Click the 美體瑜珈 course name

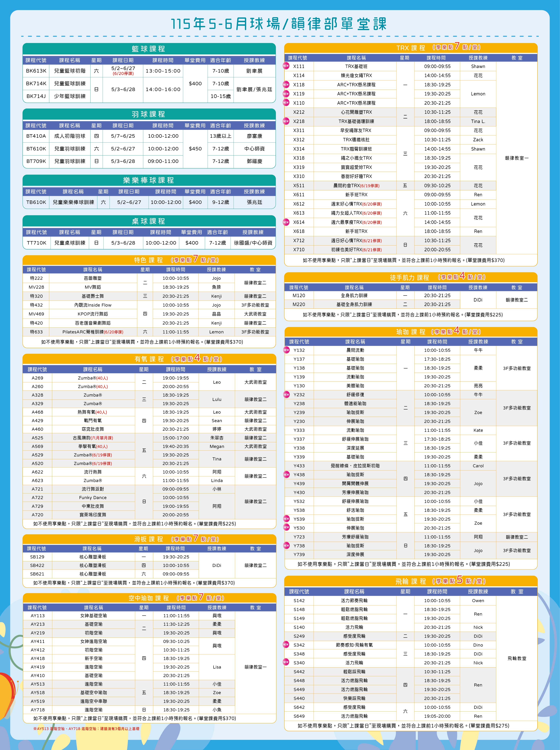pos(355,386)
